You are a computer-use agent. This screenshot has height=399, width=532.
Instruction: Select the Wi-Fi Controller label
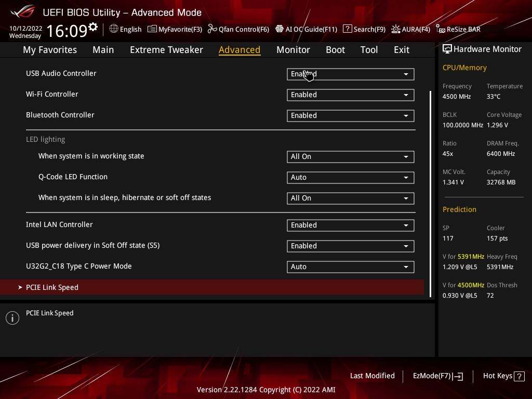click(x=52, y=94)
